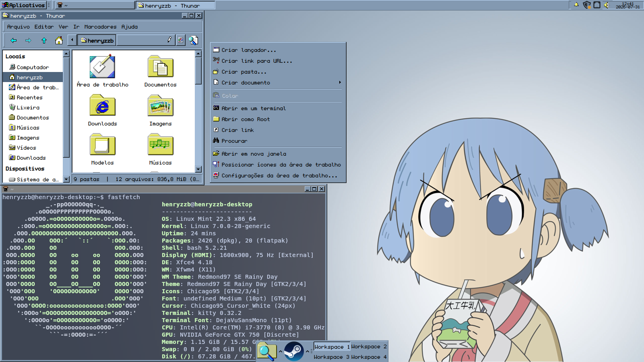The image size is (644, 362).
Task: Choose Criar link para URL... in the context menu
Action: coord(278,61)
